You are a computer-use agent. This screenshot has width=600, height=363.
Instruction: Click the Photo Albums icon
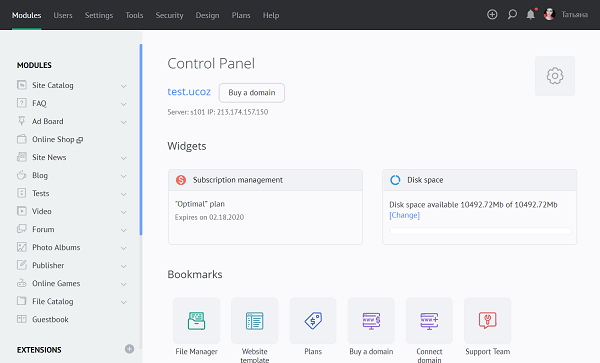point(22,247)
